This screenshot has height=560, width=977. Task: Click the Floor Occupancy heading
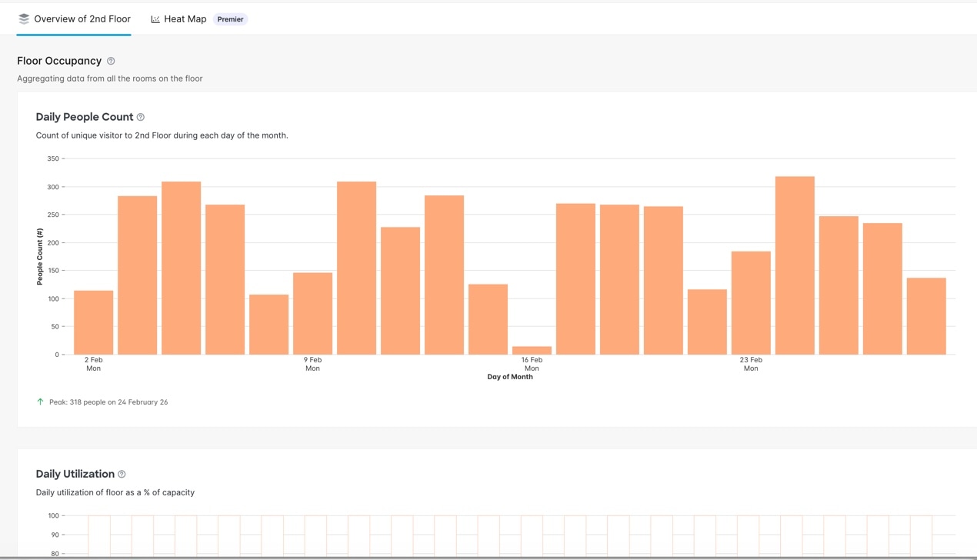pos(59,61)
